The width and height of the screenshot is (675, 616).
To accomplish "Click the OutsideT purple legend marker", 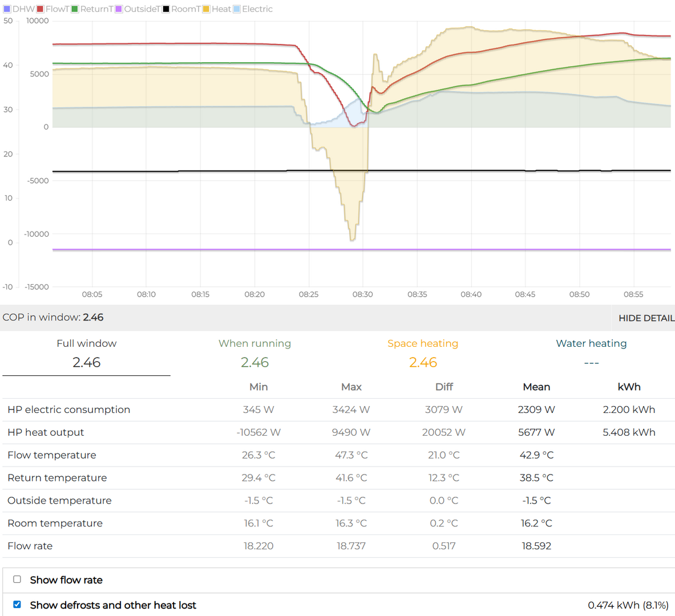I will pyautogui.click(x=119, y=9).
